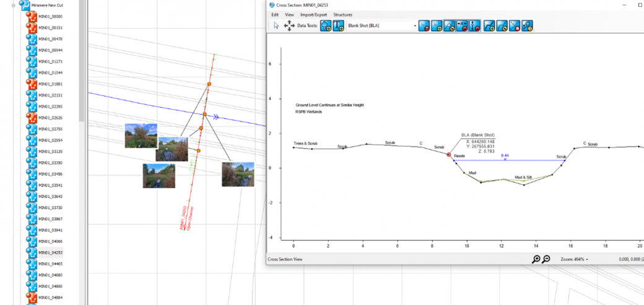Select MIN01_04680 in the tree
The width and height of the screenshot is (644, 305).
[x=50, y=275]
